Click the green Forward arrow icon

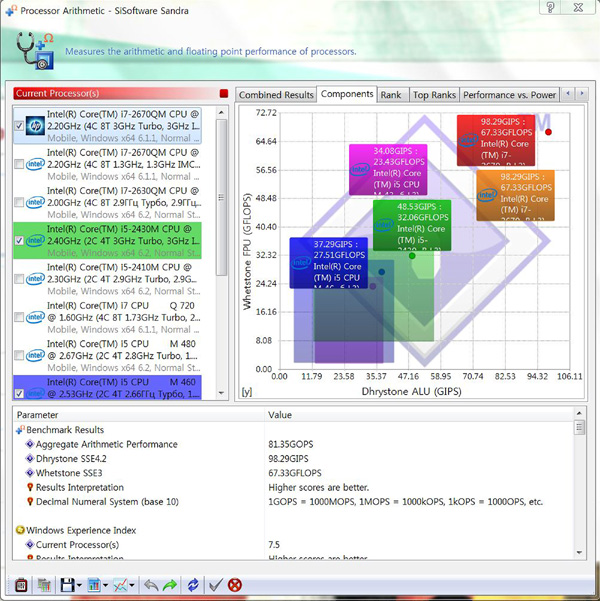170,585
